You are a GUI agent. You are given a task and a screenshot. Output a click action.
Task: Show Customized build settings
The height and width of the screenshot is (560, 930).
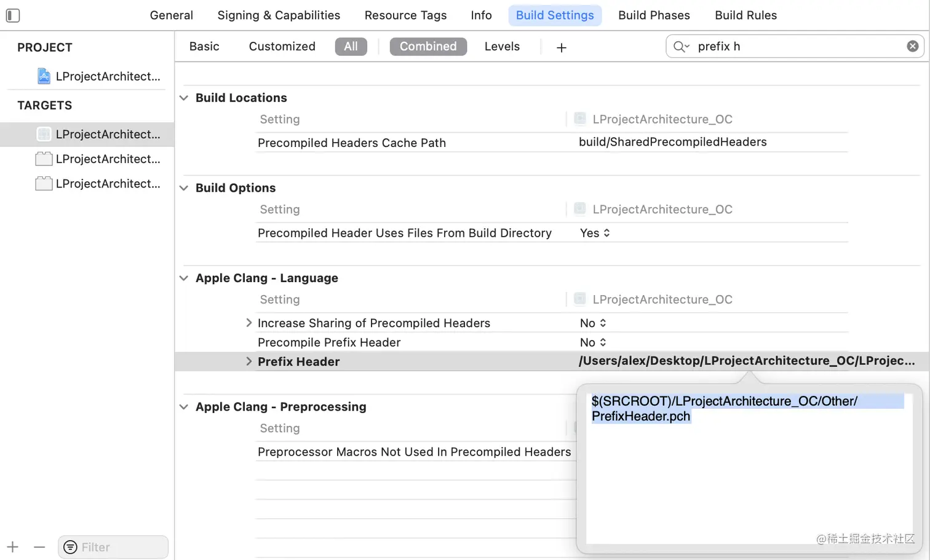[282, 47]
